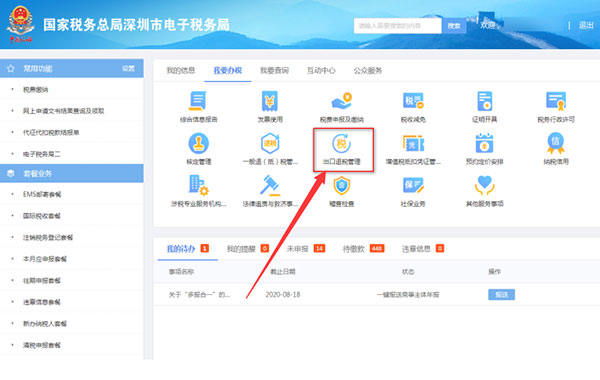Open the 其他服务事项 heart icon
600x380 pixels.
[484, 186]
